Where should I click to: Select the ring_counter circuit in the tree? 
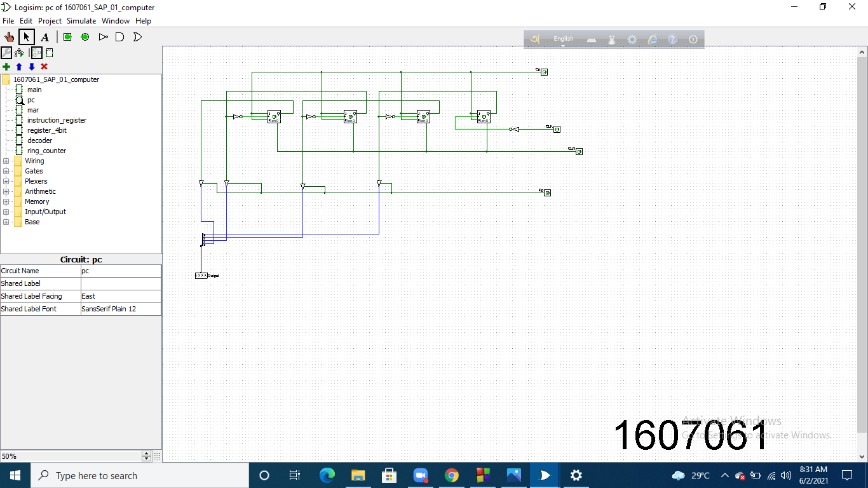(x=45, y=151)
